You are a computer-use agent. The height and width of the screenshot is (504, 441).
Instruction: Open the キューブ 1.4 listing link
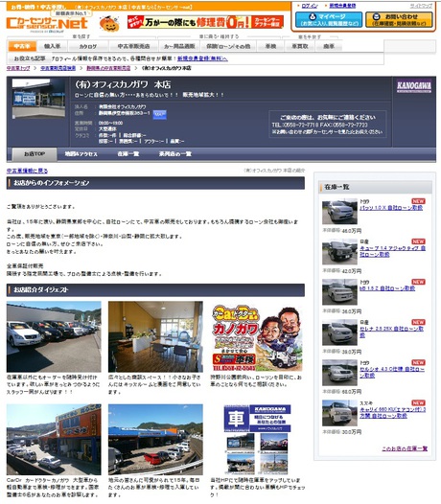pyautogui.click(x=392, y=251)
